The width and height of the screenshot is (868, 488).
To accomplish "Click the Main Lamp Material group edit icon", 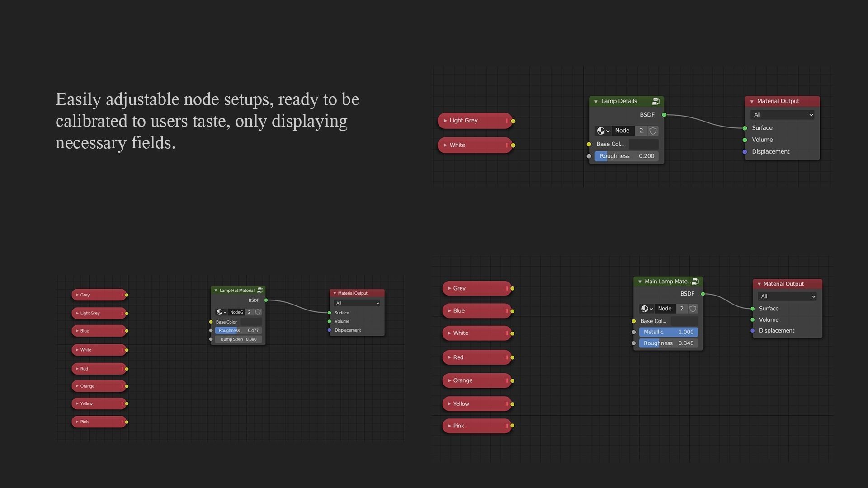I will click(695, 282).
